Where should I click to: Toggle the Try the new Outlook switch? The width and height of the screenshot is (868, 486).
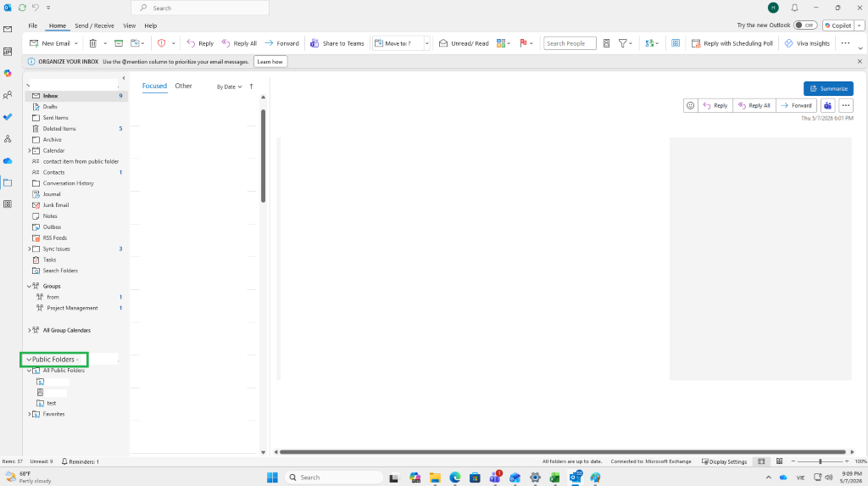(805, 25)
